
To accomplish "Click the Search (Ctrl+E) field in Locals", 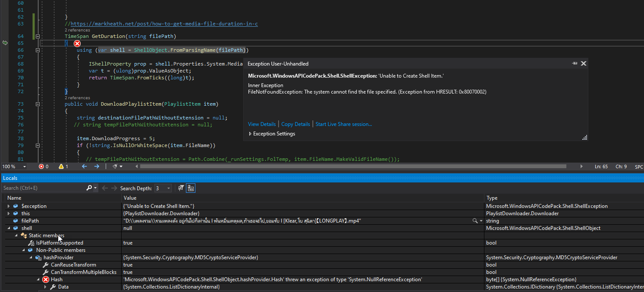I will 43,188.
